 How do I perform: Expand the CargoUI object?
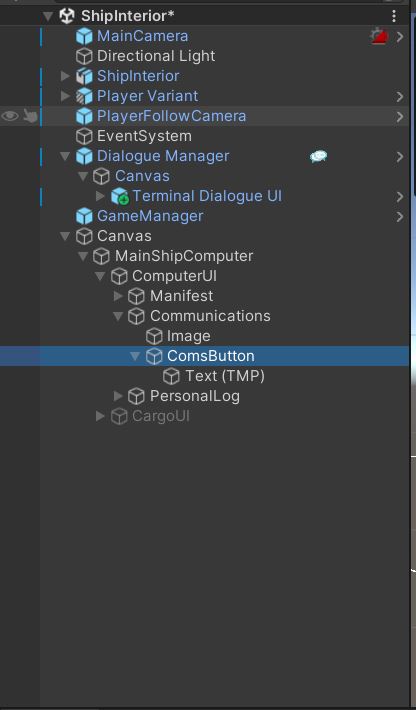(100, 416)
